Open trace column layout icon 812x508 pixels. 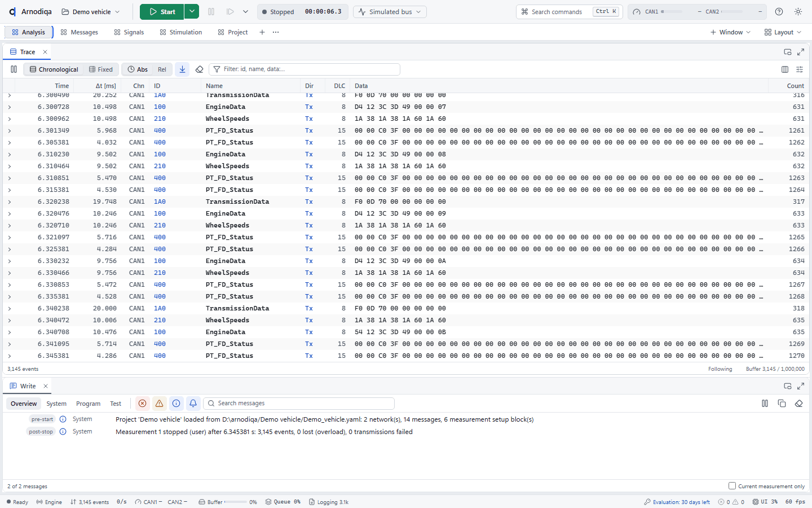coord(785,69)
